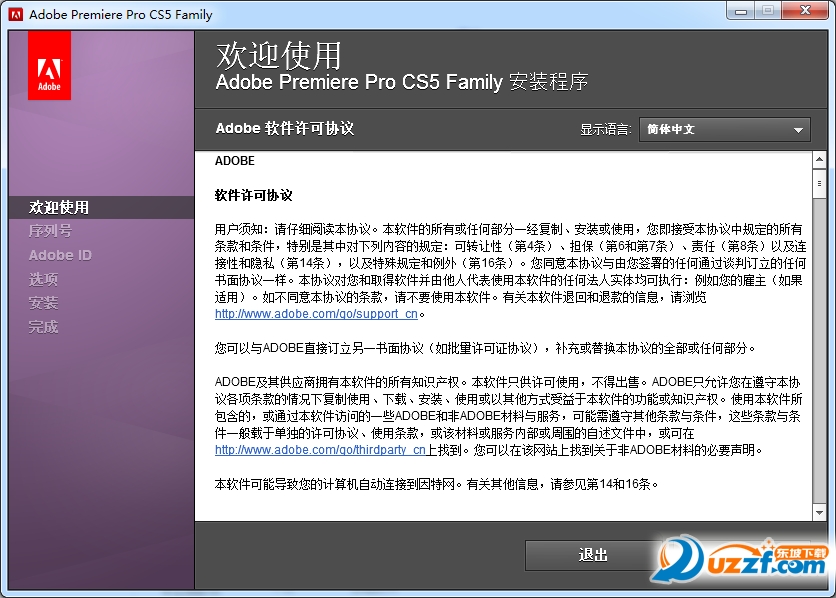The width and height of the screenshot is (836, 598).
Task: Select the 完成 step in the sidebar
Action: click(x=43, y=327)
